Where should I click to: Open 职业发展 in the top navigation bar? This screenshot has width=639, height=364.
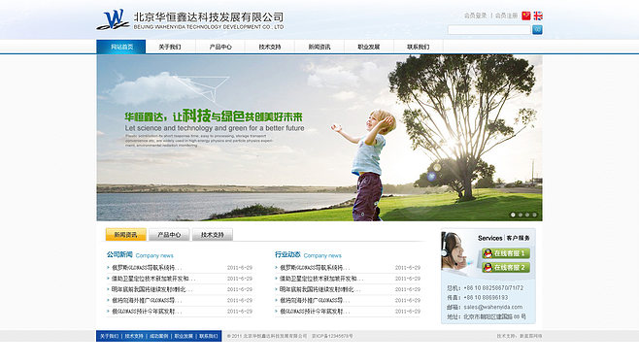pyautogui.click(x=368, y=47)
